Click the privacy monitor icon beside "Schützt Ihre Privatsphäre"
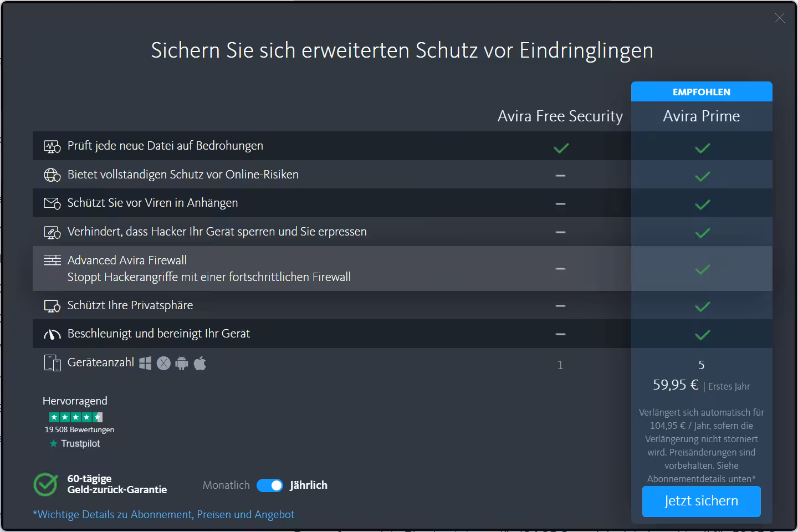798x532 pixels. pos(52,305)
